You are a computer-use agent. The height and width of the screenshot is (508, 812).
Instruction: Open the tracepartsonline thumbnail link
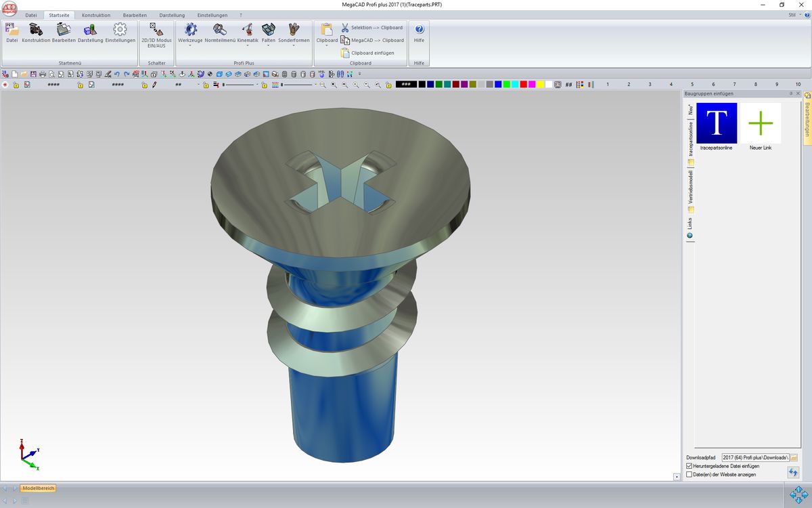coord(717,123)
